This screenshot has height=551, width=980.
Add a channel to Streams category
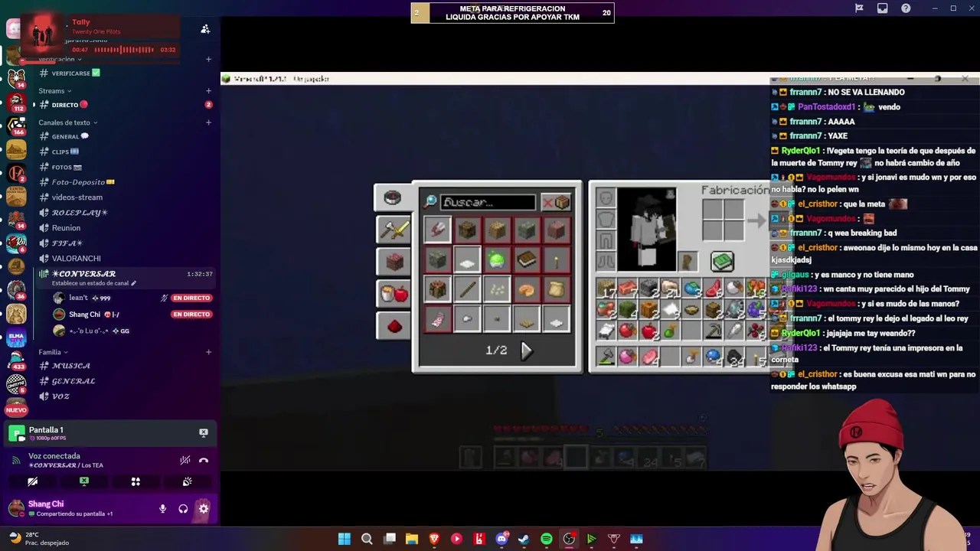pyautogui.click(x=208, y=91)
